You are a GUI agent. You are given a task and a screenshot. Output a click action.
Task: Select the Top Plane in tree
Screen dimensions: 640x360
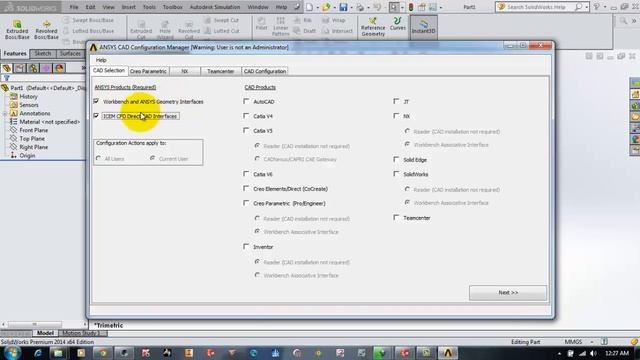(32, 139)
